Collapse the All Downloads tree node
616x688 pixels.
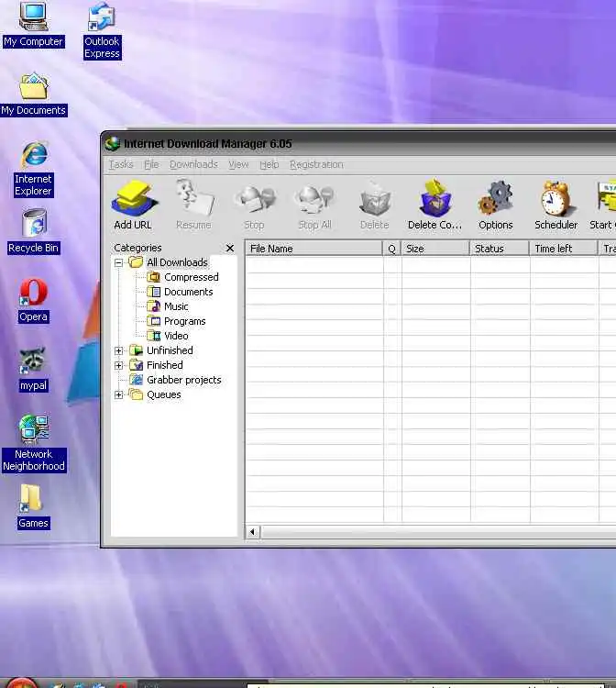[x=118, y=263]
